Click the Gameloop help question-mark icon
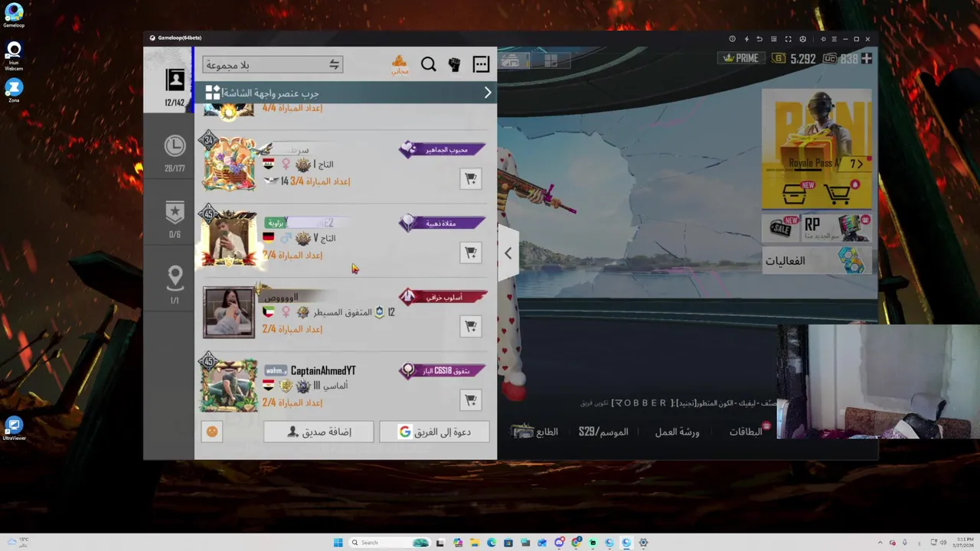This screenshot has height=551, width=980. tap(732, 39)
